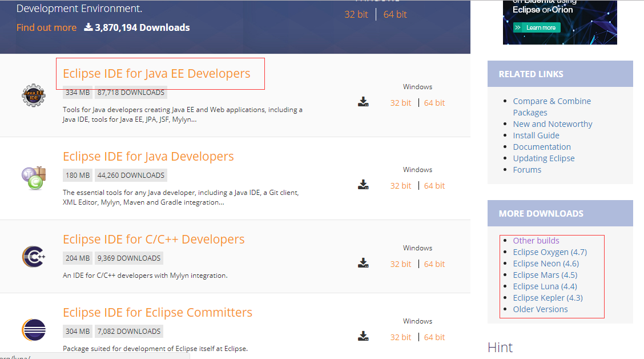This screenshot has width=644, height=359.
Task: Click the C/C++ Developers package icon
Action: click(34, 257)
